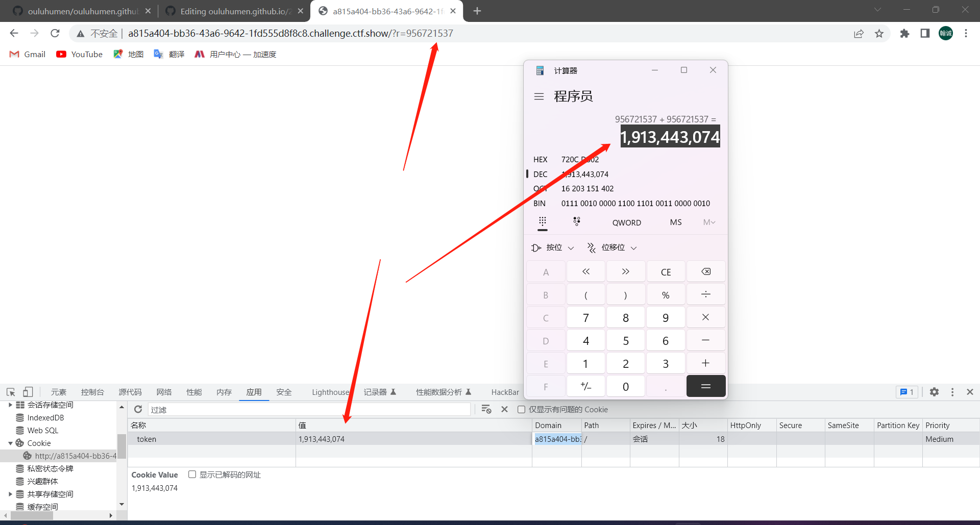The image size is (980, 525).
Task: Expand the 会话存储空间 tree node
Action: click(10, 405)
